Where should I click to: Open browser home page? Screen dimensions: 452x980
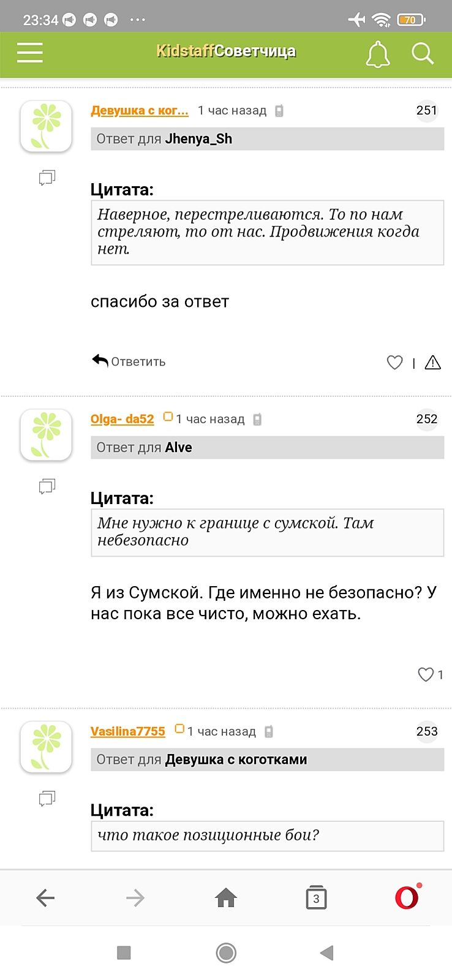[226, 898]
